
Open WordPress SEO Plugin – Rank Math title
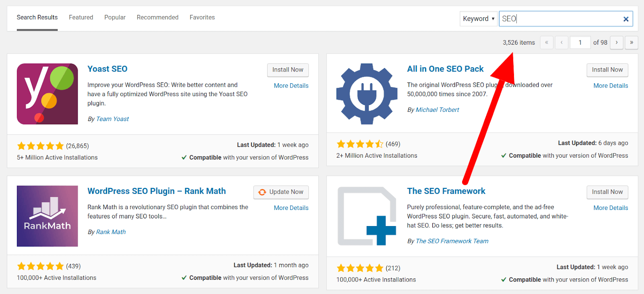tap(157, 191)
